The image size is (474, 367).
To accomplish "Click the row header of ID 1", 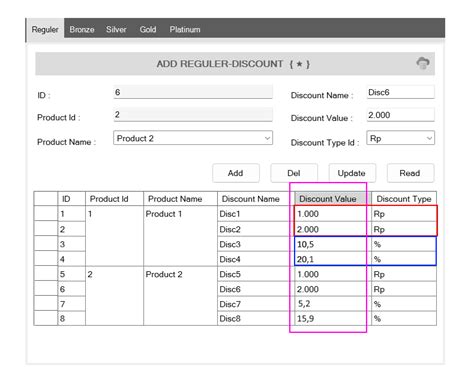I will (x=46, y=214).
